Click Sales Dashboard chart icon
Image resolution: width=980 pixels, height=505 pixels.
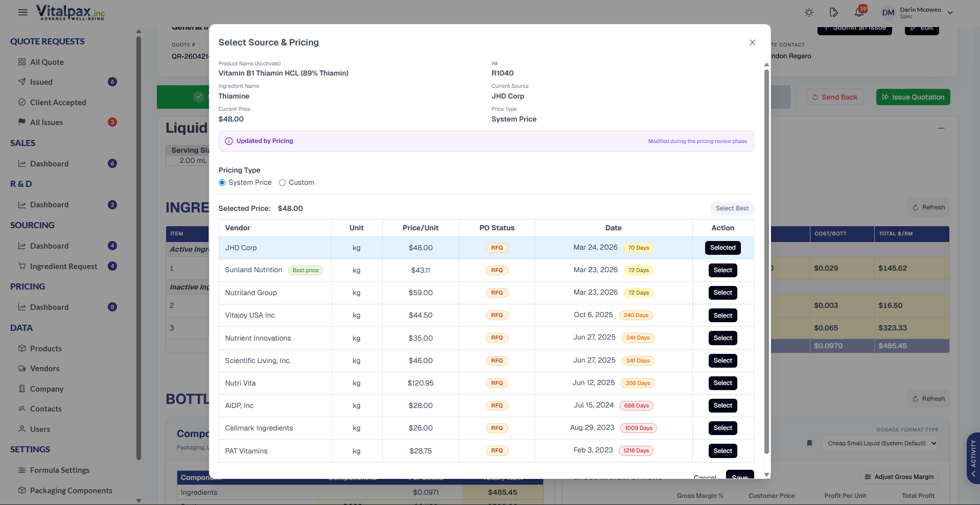[22, 163]
